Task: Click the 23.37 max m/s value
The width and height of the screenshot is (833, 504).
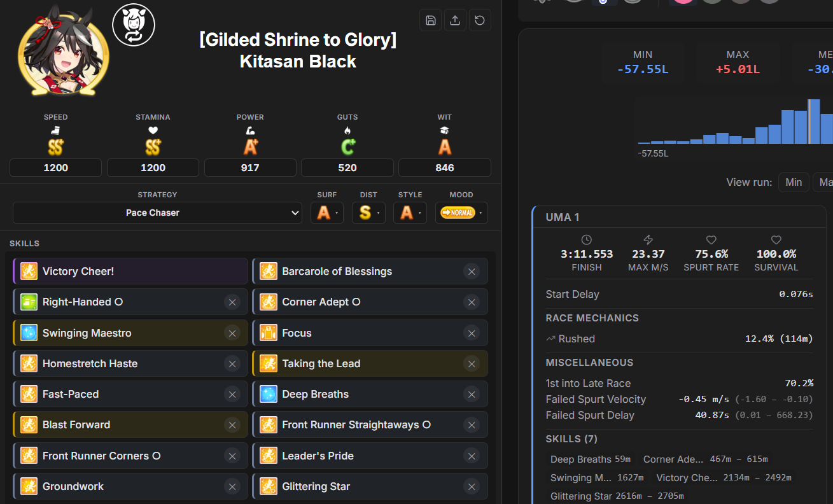Action: tap(648, 254)
